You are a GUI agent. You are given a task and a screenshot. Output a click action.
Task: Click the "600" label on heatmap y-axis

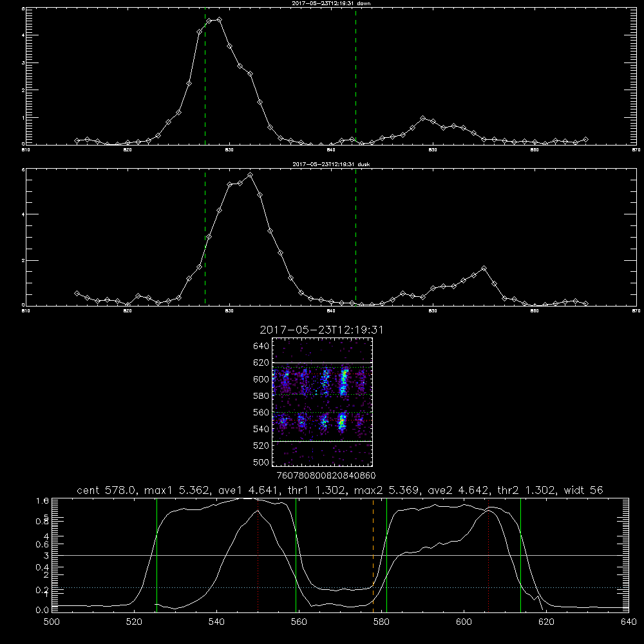pos(261,379)
